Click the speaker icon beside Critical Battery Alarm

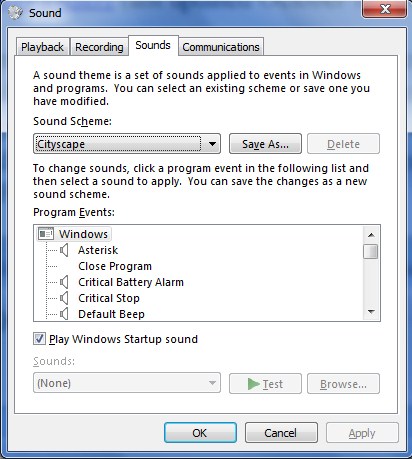[64, 282]
